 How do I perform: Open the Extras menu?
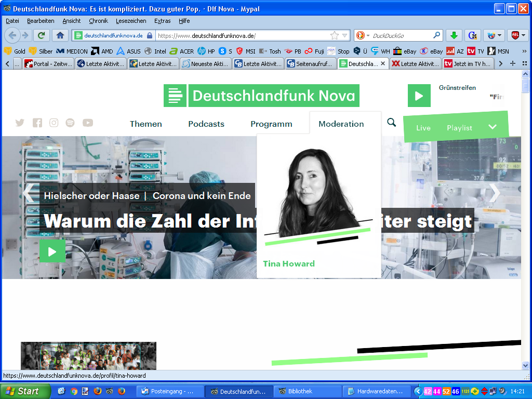[x=163, y=21]
